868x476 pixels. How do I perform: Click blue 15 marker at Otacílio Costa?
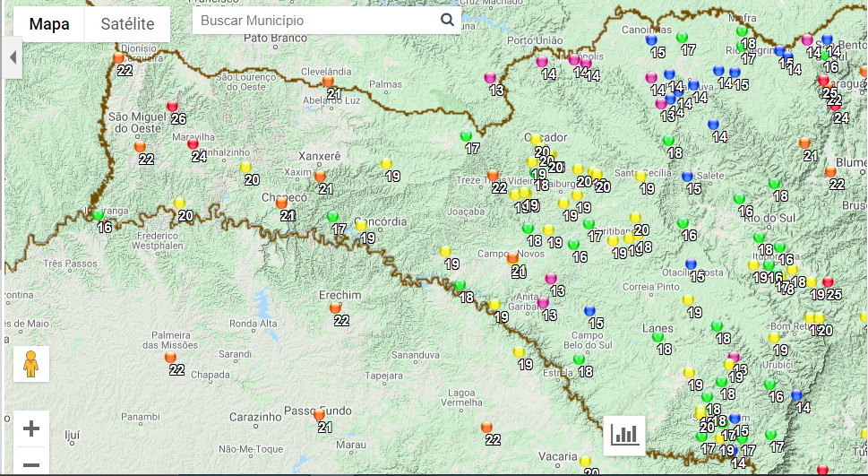[691, 264]
